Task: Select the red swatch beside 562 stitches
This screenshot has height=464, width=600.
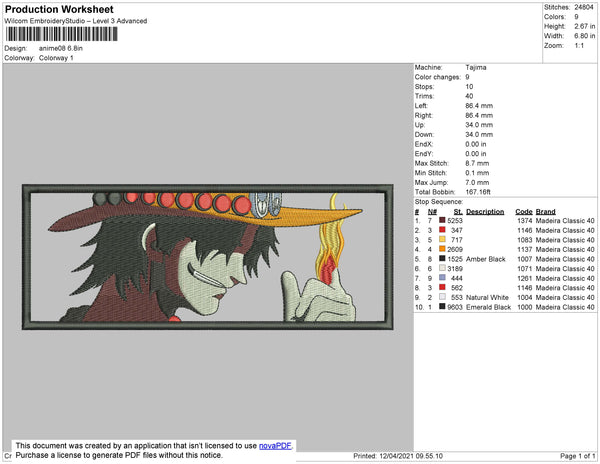Action: 442,287
